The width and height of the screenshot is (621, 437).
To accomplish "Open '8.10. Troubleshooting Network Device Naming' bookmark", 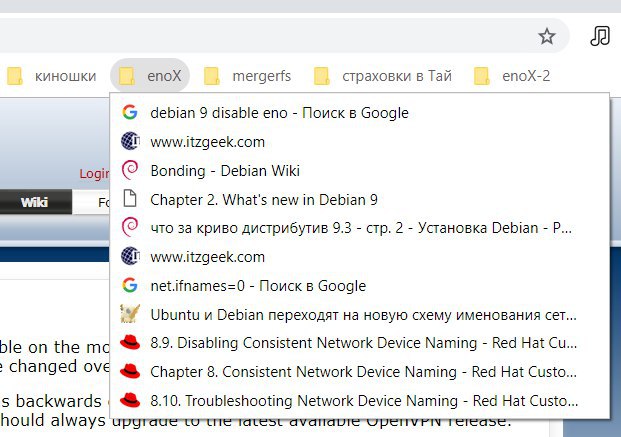I will (360, 401).
